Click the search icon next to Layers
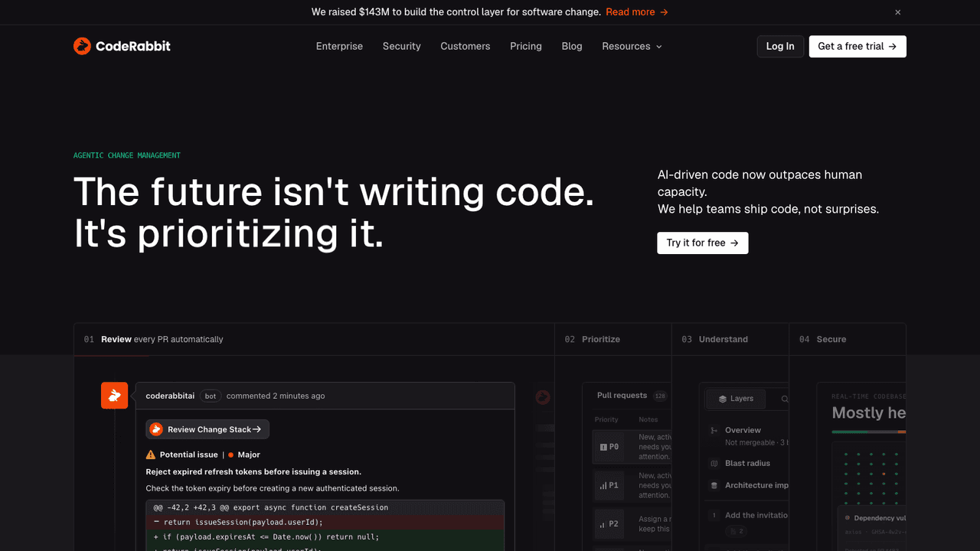 pyautogui.click(x=785, y=399)
